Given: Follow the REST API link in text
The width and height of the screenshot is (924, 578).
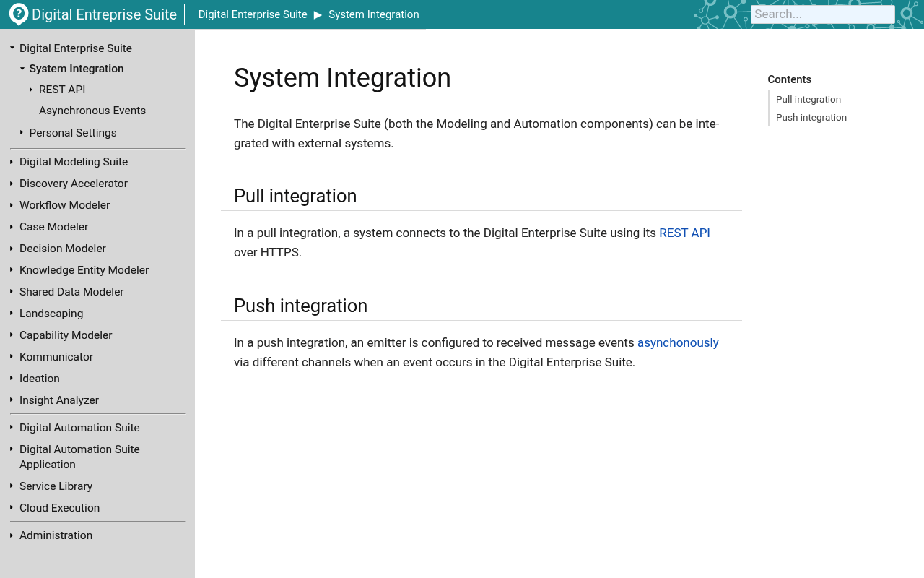Looking at the screenshot, I should click(x=684, y=233).
